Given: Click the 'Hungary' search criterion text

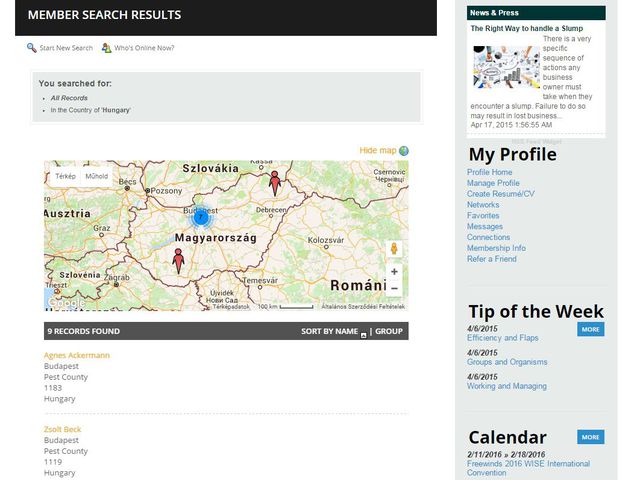Looking at the screenshot, I should 116,110.
